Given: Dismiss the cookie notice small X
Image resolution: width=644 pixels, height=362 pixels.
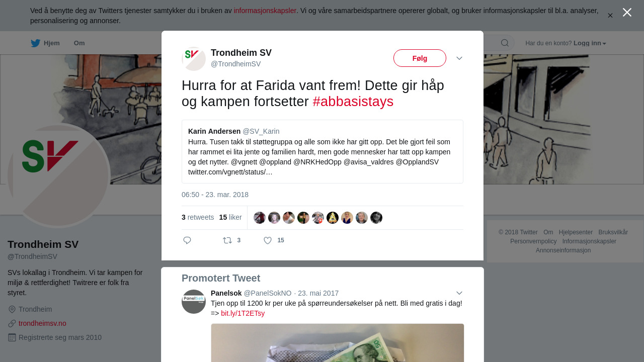Looking at the screenshot, I should (x=610, y=16).
